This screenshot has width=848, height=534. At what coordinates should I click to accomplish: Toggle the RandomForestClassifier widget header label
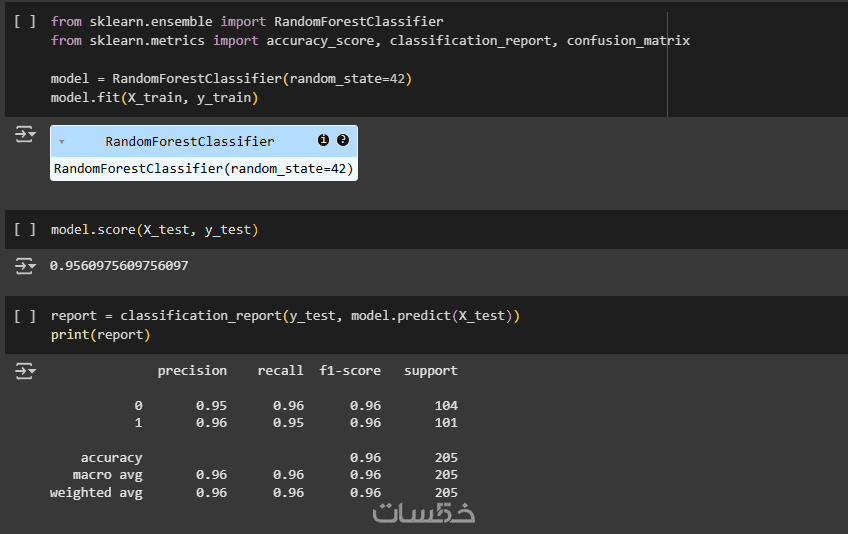point(189,142)
